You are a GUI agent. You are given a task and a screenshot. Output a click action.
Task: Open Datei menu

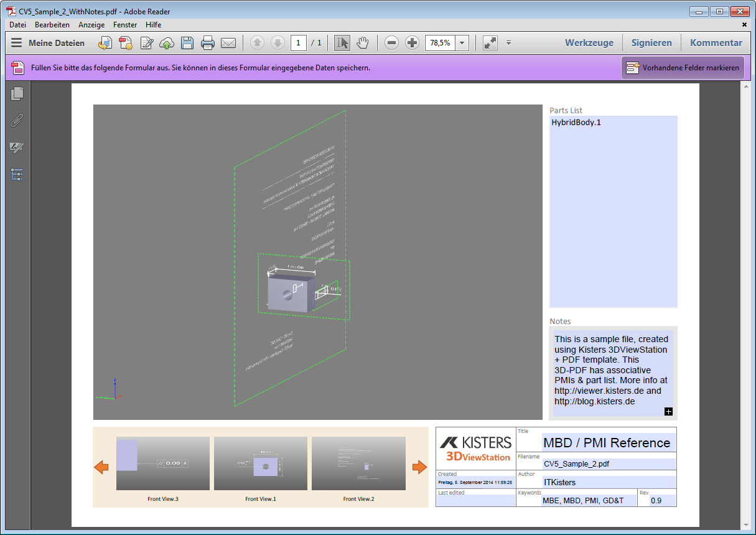[x=17, y=25]
